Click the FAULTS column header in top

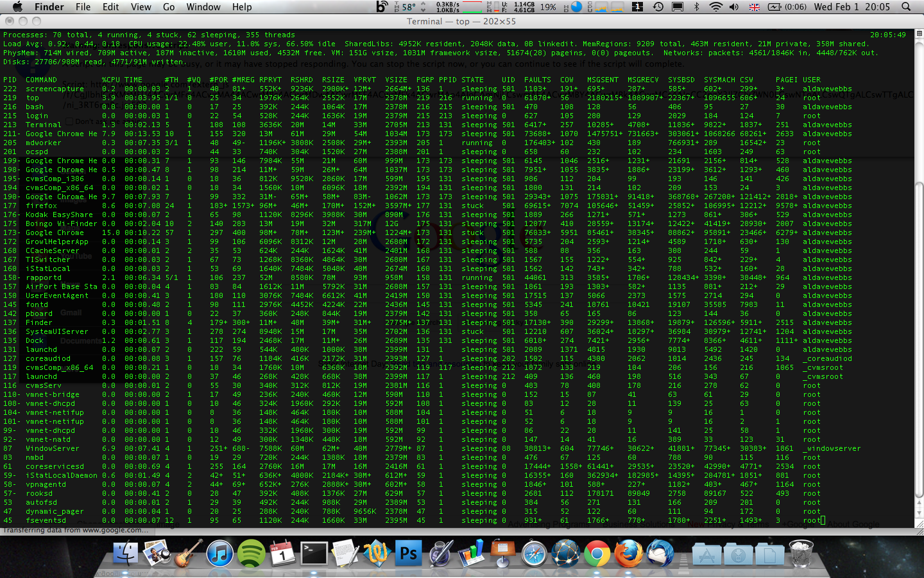click(538, 80)
